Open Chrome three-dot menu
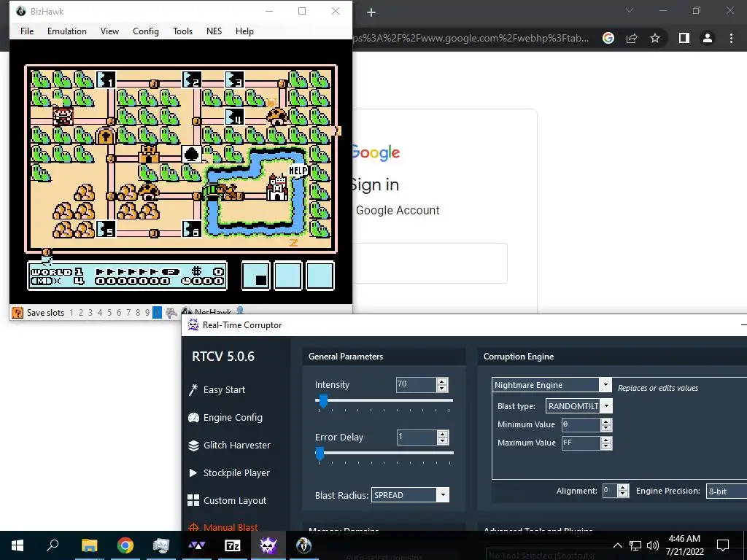Viewport: 747px width, 560px height. (731, 38)
